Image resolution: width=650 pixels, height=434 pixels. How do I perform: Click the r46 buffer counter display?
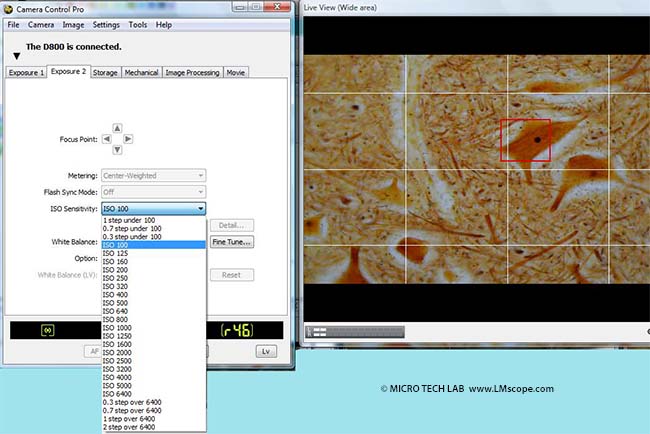tap(237, 330)
